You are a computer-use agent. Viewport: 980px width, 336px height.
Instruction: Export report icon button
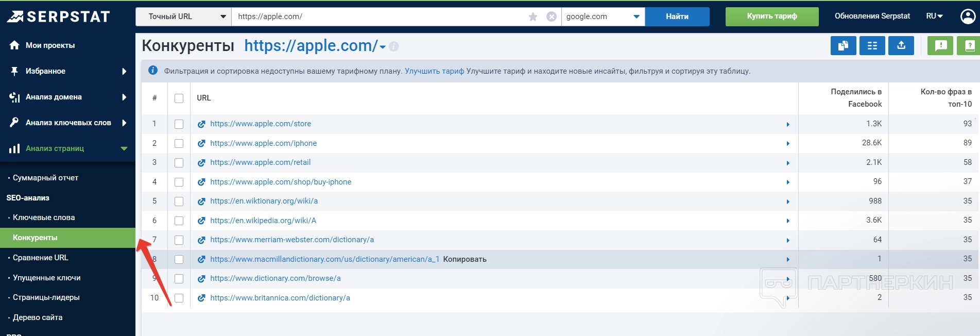pyautogui.click(x=901, y=46)
